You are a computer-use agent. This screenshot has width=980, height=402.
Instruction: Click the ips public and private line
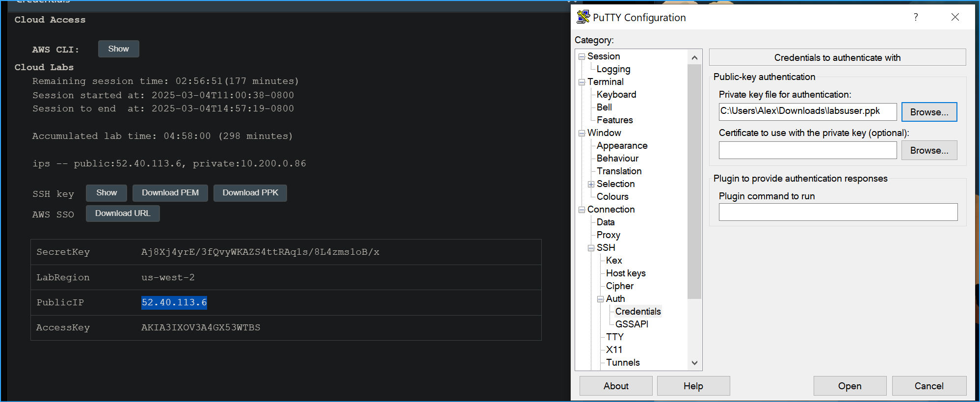tap(169, 163)
